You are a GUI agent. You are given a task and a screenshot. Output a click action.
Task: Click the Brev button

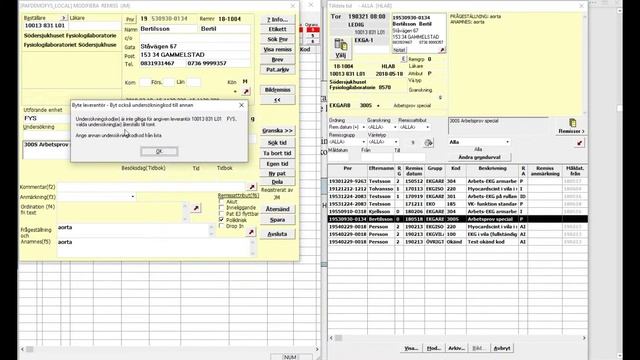pyautogui.click(x=278, y=60)
